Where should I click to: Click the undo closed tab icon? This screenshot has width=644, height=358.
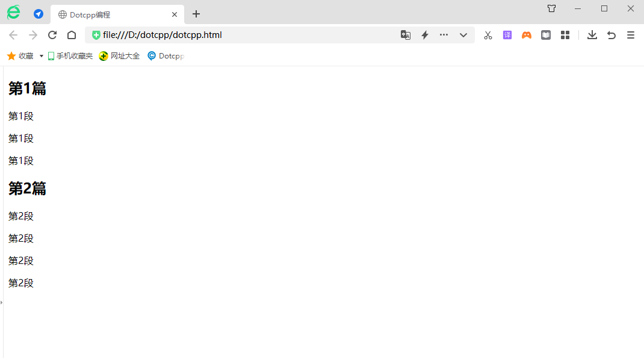(611, 35)
